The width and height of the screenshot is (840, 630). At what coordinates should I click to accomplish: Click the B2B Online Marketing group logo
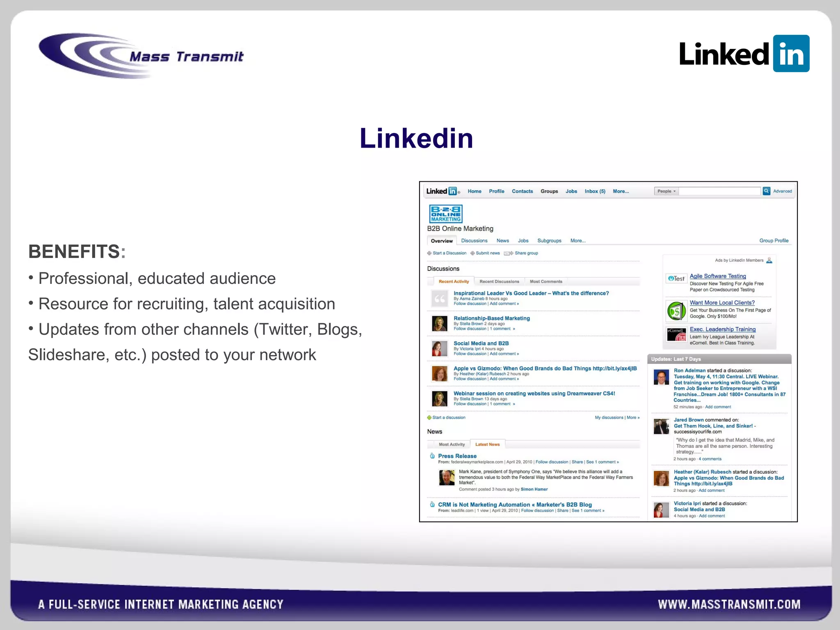(445, 214)
